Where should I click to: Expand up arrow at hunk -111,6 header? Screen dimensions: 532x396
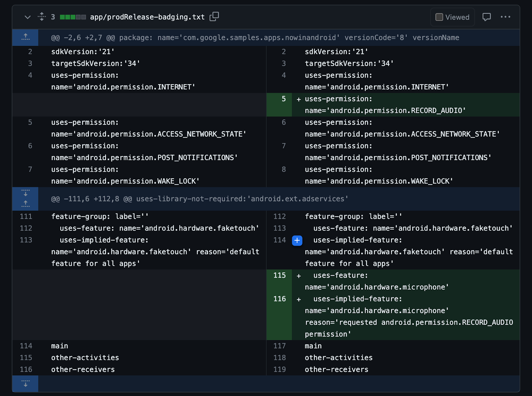(25, 204)
